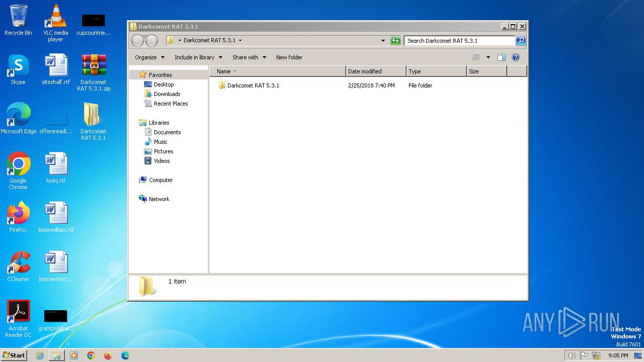Sort by Date modified column header
This screenshot has height=362, width=644.
(x=376, y=71)
